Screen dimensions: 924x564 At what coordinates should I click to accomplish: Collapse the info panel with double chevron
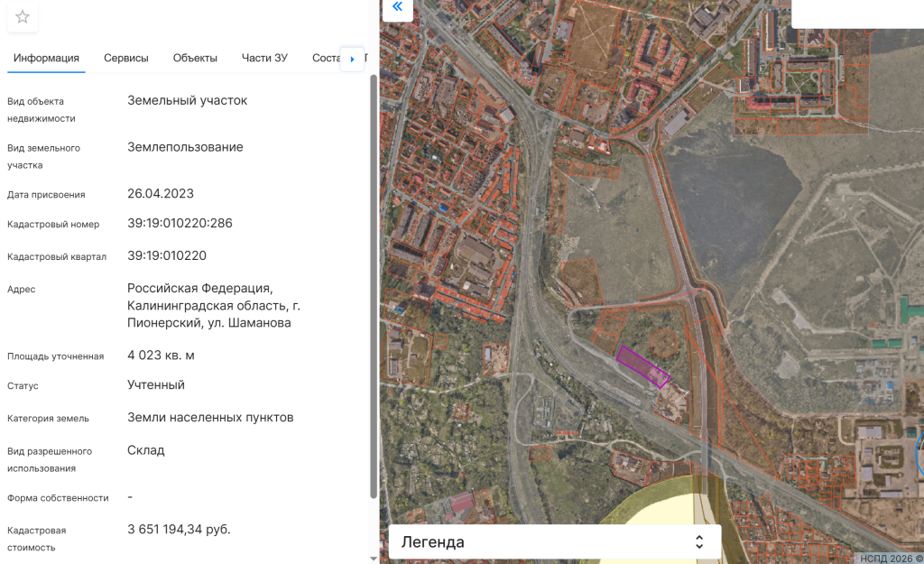pyautogui.click(x=397, y=7)
